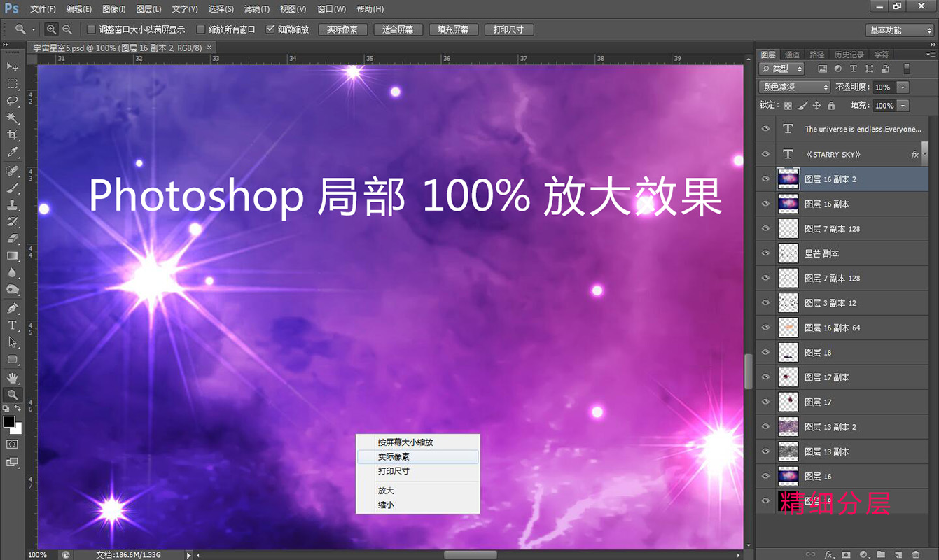This screenshot has height=560, width=939.
Task: Open the 基本功能 workspace dropdown
Action: [x=899, y=30]
